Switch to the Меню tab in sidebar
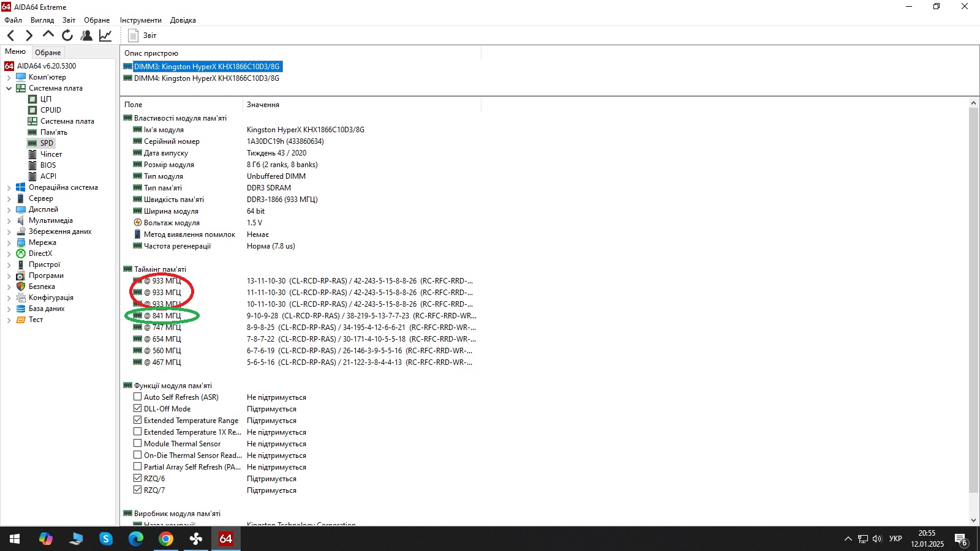This screenshot has height=551, width=980. coord(15,52)
